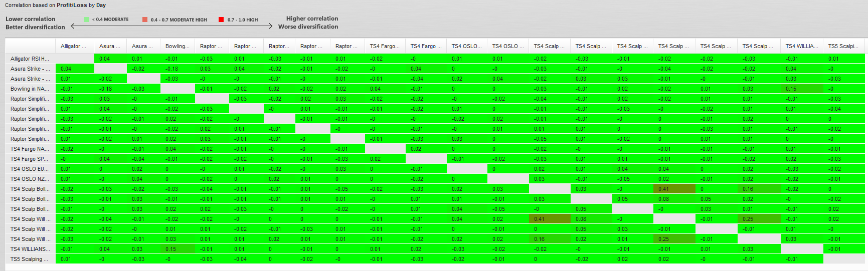The image size is (868, 271).
Task: Click the -0.18 cell in the Bowling in NA row
Action: (x=110, y=89)
